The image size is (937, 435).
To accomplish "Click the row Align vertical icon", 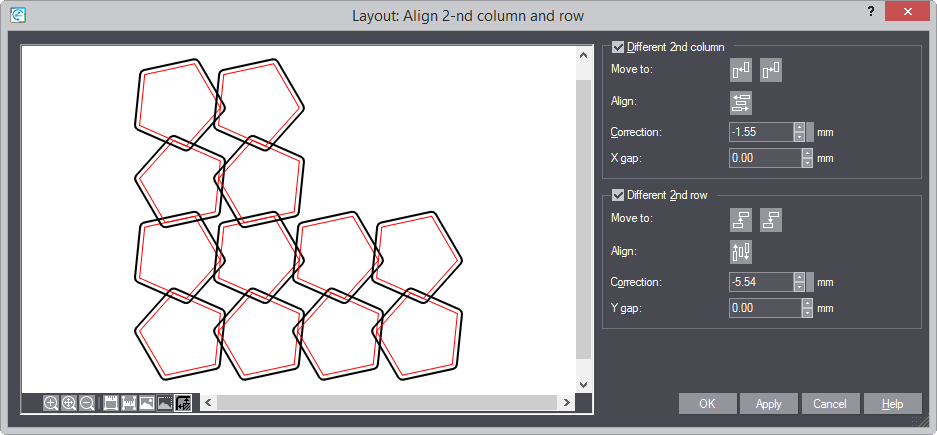I will (x=741, y=252).
